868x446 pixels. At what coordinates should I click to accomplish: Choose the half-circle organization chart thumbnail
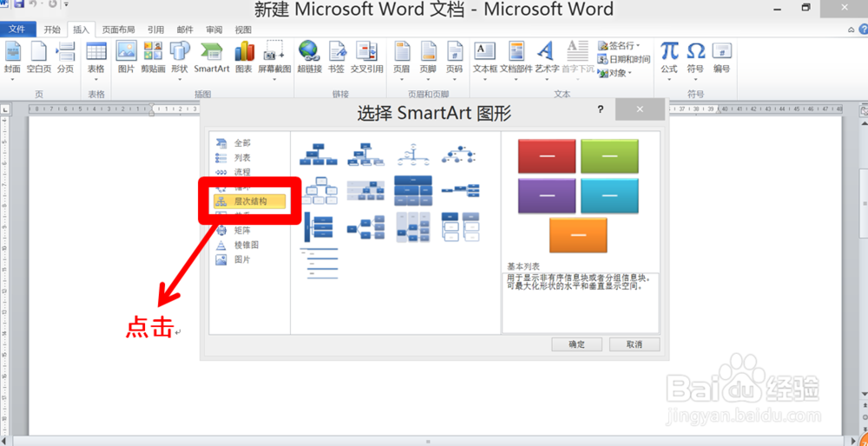(x=413, y=154)
